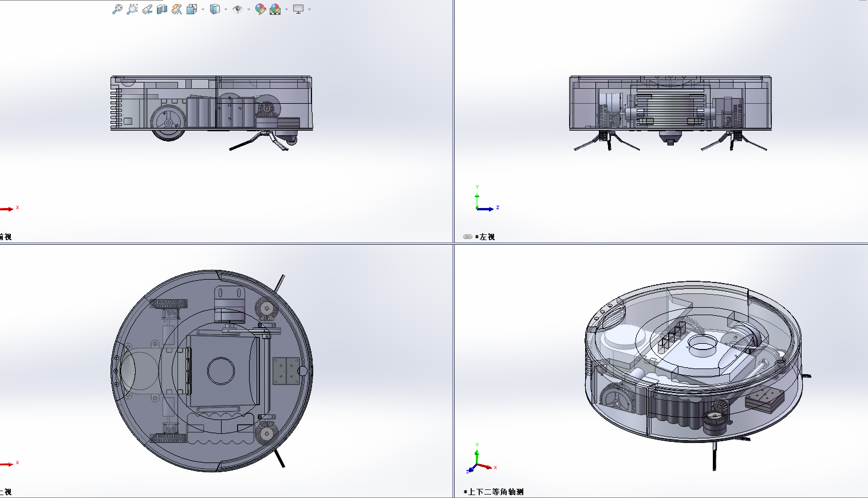This screenshot has width=868, height=498.
Task: Click the *左视 view label
Action: pyautogui.click(x=485, y=237)
